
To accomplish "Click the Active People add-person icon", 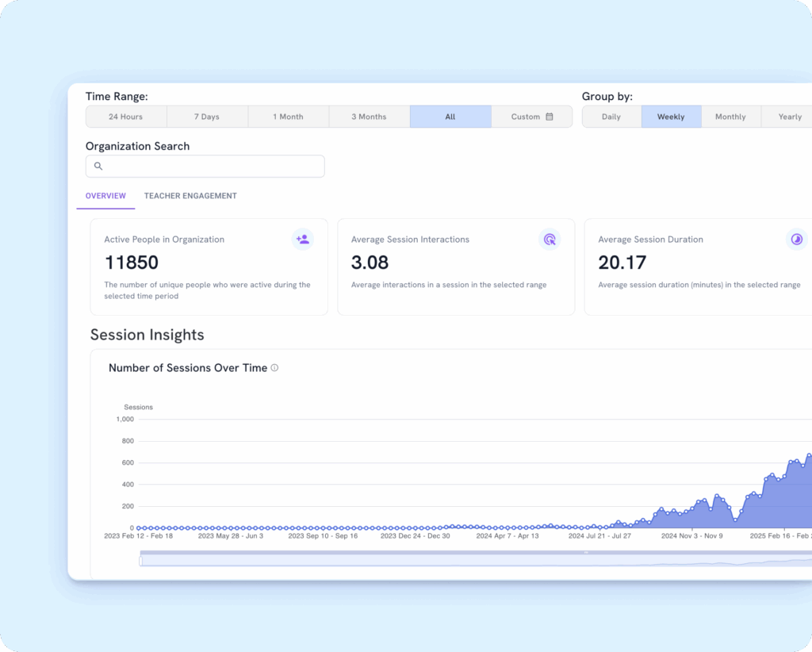I will pos(302,239).
